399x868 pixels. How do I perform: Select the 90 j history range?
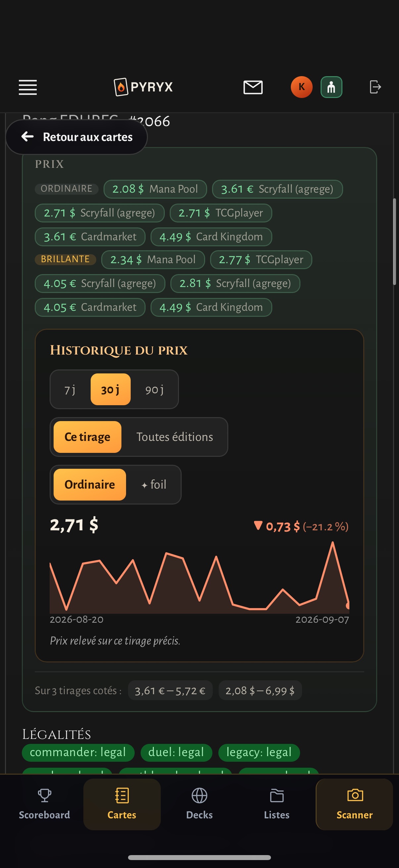[x=155, y=390]
